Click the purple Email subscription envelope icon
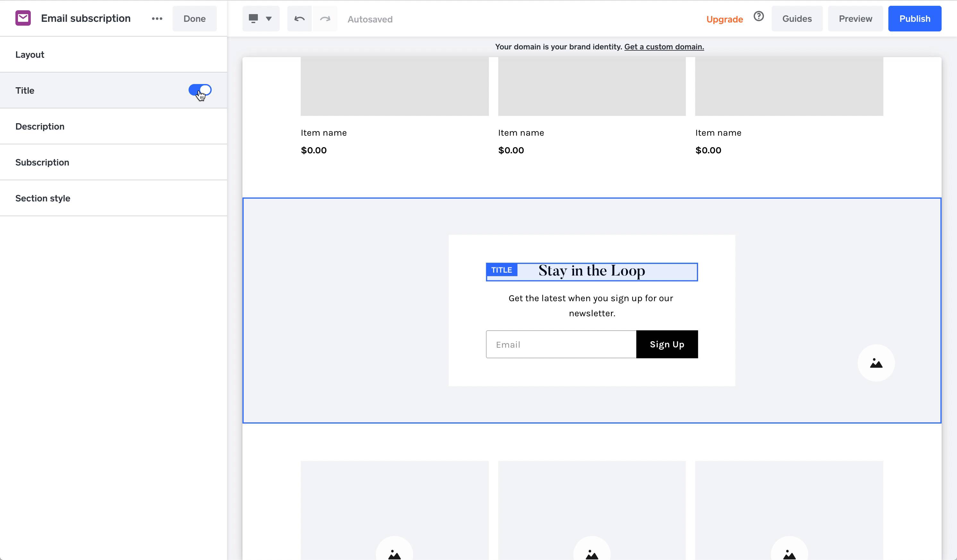 click(x=23, y=18)
